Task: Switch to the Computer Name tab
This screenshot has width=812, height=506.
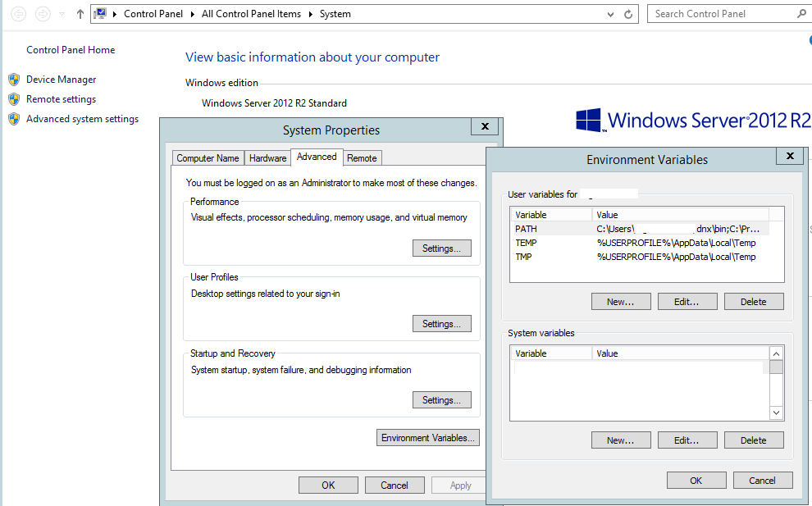Action: 208,158
